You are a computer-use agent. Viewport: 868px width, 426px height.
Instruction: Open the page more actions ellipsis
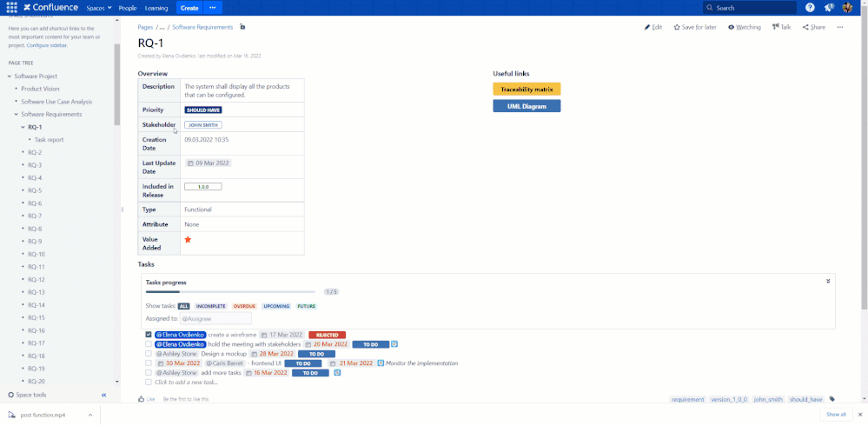click(840, 27)
